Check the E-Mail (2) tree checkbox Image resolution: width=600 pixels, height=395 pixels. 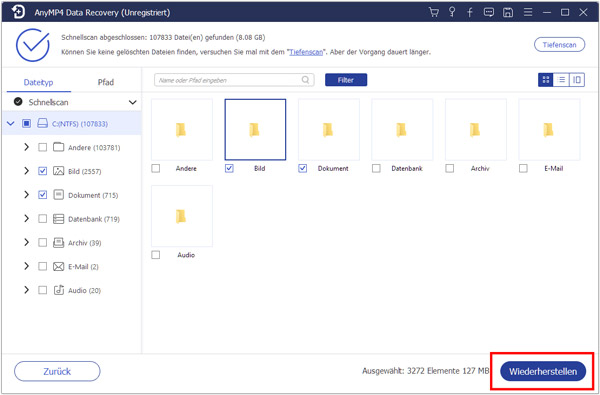tap(42, 266)
